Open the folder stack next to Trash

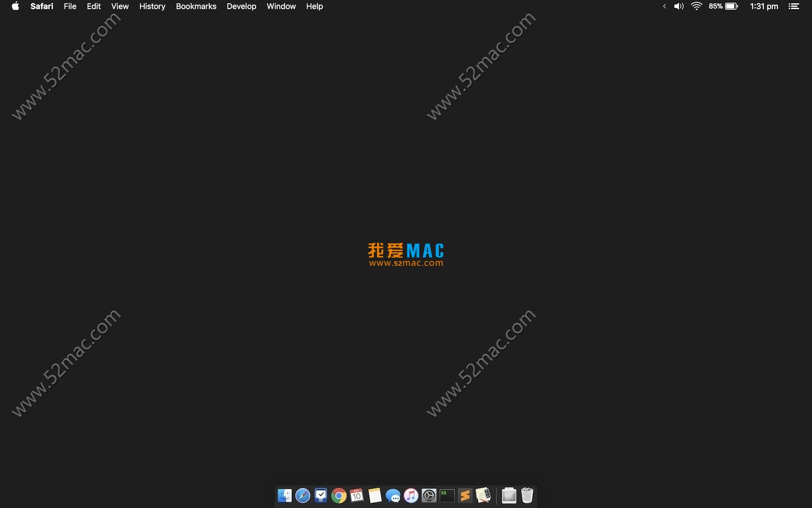click(509, 496)
